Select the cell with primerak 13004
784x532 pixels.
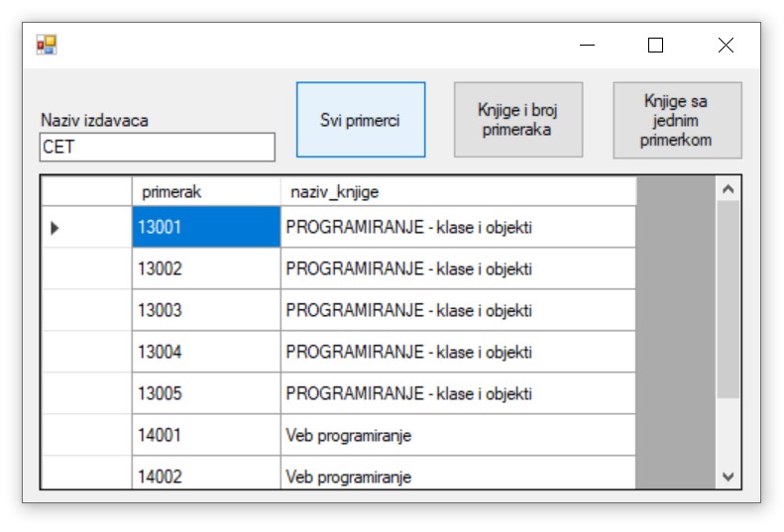click(x=206, y=352)
